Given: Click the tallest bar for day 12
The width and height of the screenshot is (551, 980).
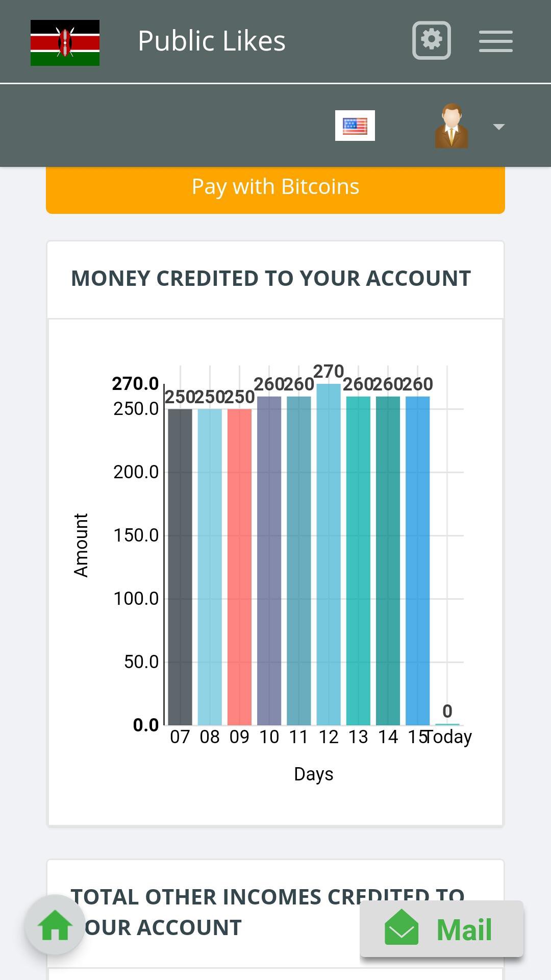Looking at the screenshot, I should (x=329, y=554).
